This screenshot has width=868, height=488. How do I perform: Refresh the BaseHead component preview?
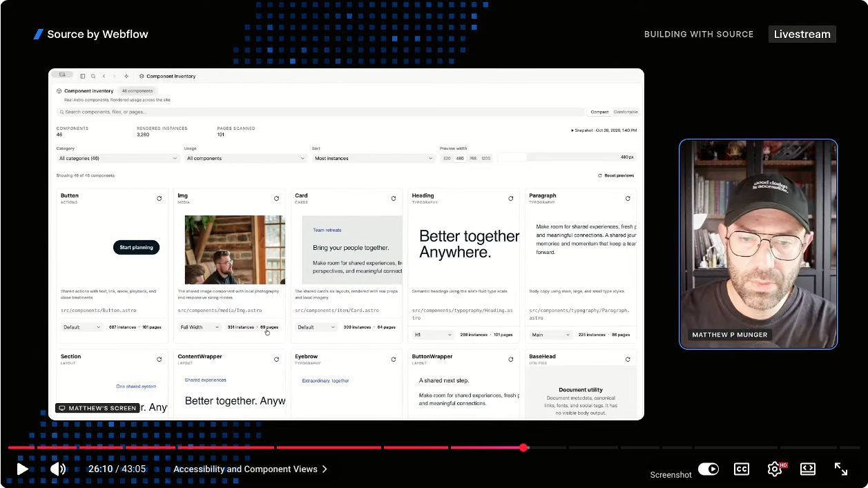pyautogui.click(x=628, y=359)
